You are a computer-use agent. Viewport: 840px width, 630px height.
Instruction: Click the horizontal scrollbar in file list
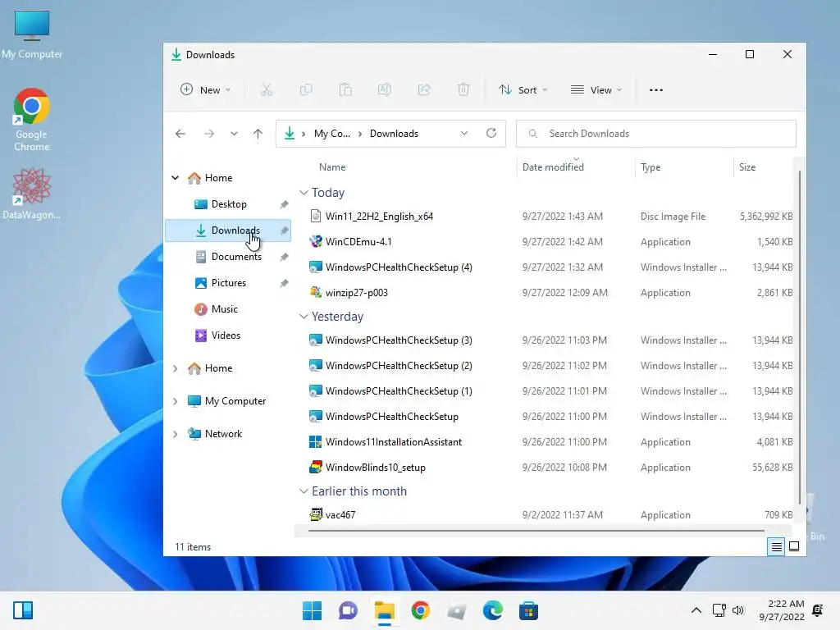click(x=536, y=531)
